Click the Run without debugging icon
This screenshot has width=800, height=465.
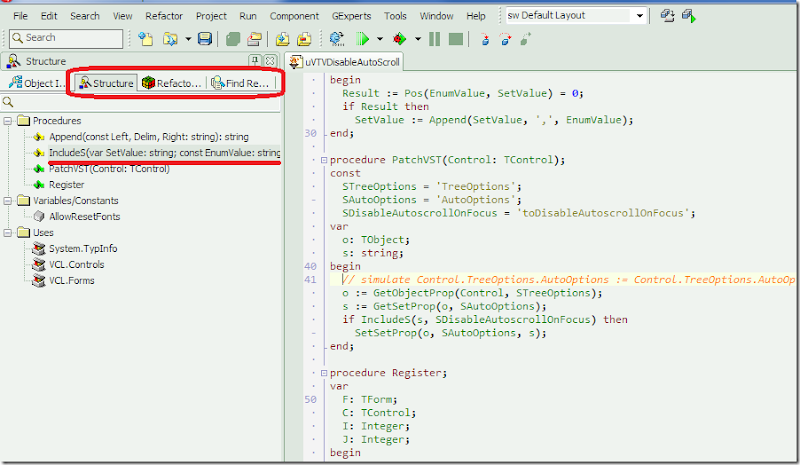pyautogui.click(x=400, y=39)
